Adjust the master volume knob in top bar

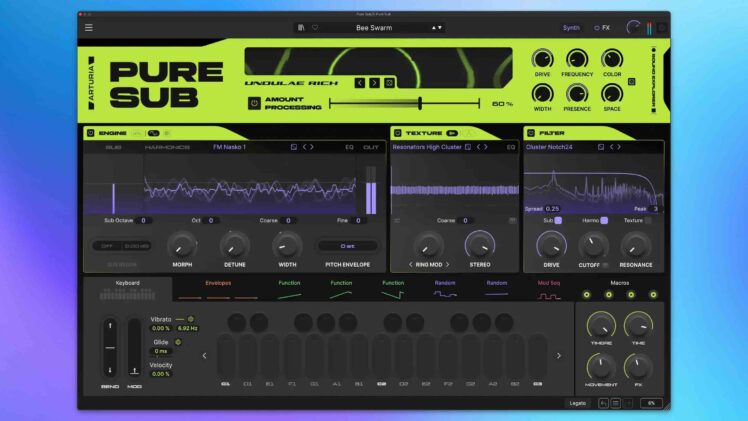[x=633, y=28]
